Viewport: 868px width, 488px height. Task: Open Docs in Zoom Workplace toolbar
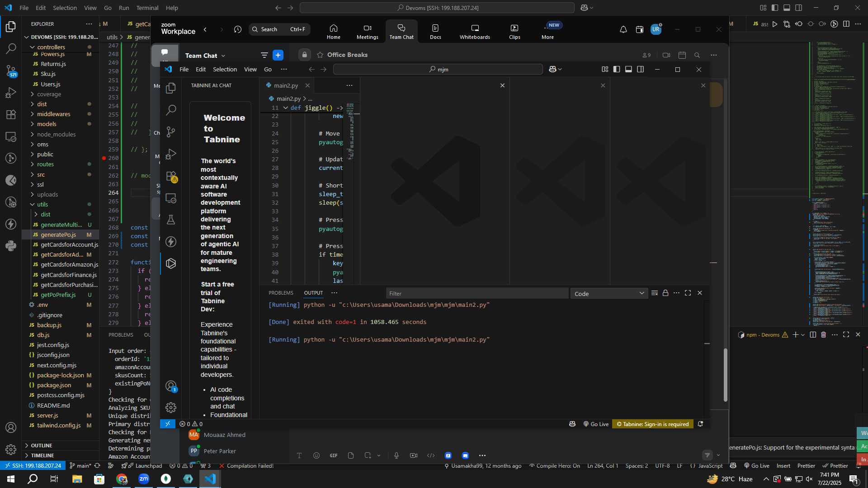point(435,32)
